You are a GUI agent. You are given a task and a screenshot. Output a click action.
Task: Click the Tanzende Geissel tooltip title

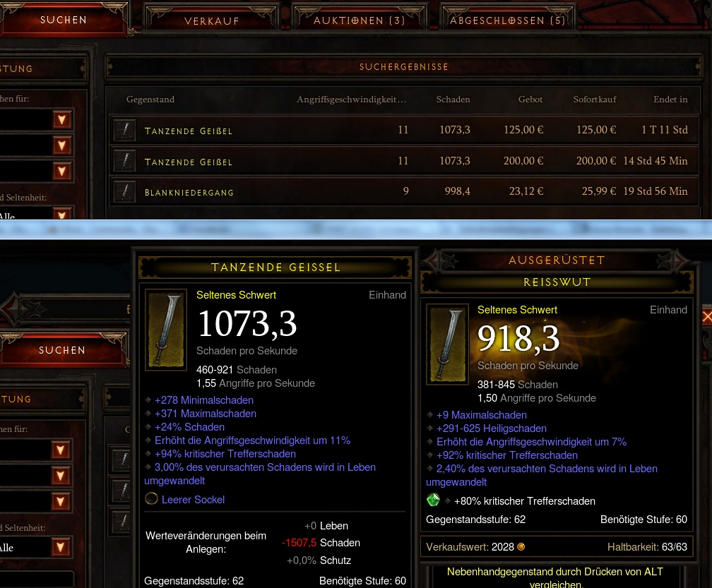pos(275,268)
